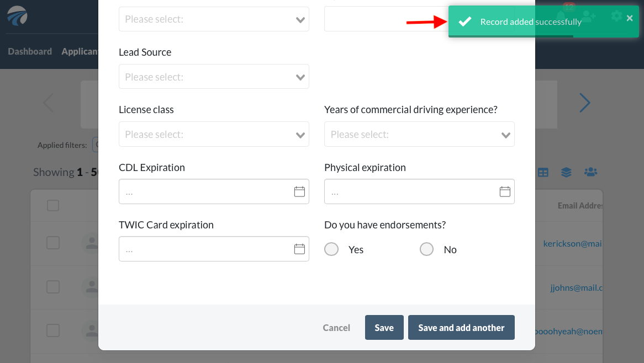Click the stacked layers view icon

coord(566,173)
